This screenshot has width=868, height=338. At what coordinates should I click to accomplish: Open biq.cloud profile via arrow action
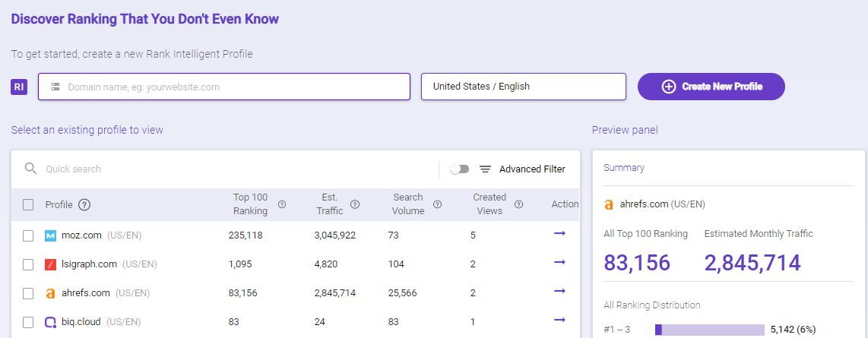click(559, 320)
